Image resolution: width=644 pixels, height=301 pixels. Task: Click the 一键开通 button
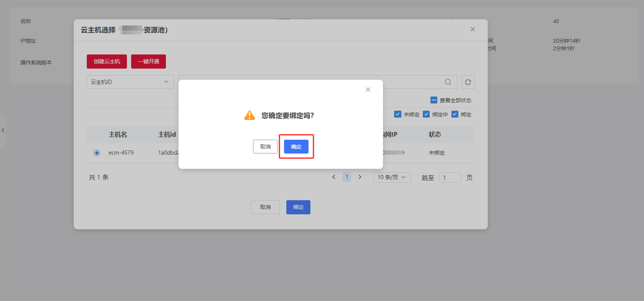(148, 61)
